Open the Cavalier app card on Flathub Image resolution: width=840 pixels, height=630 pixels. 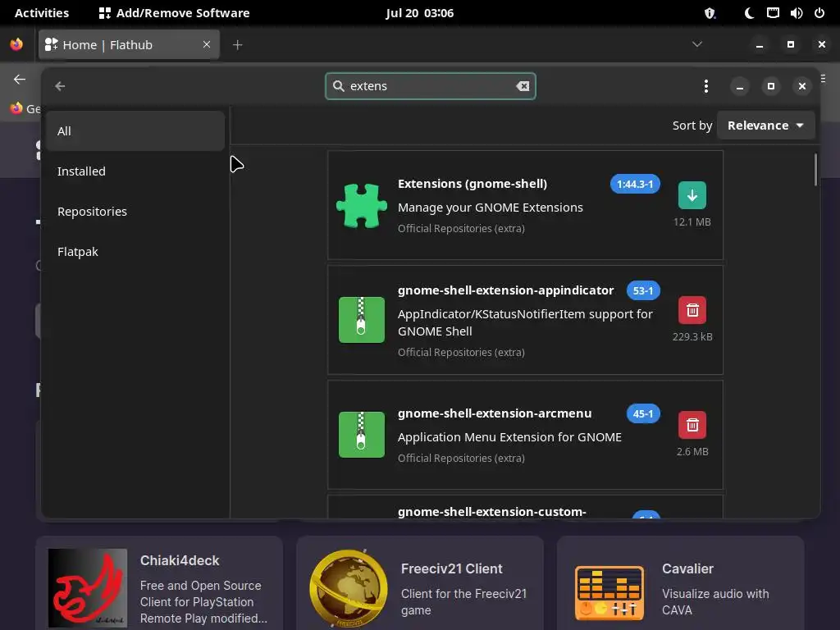(x=680, y=584)
